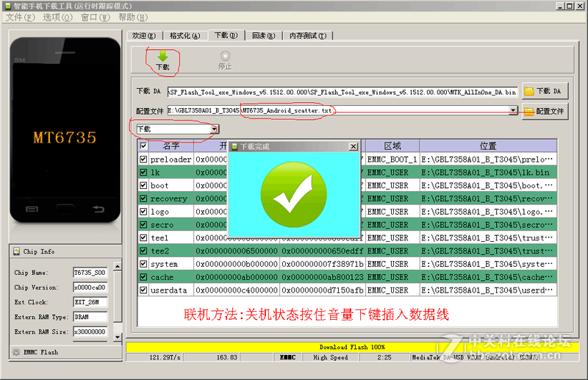Image resolution: width=588 pixels, height=380 pixels.
Task: Click the Extern RAM Size field
Action: click(90, 331)
